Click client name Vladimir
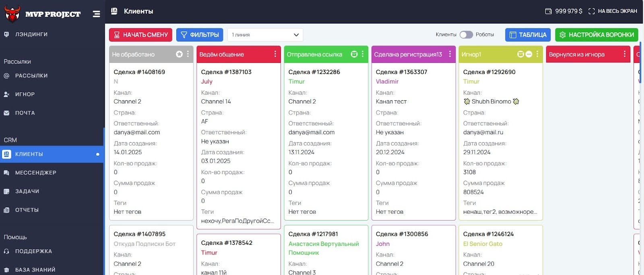Image resolution: width=644 pixels, height=275 pixels. coord(387,81)
